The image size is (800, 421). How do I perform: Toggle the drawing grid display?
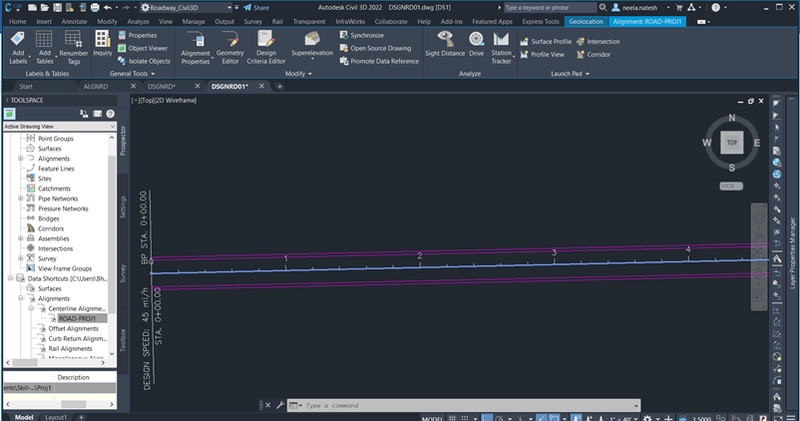pos(452,418)
